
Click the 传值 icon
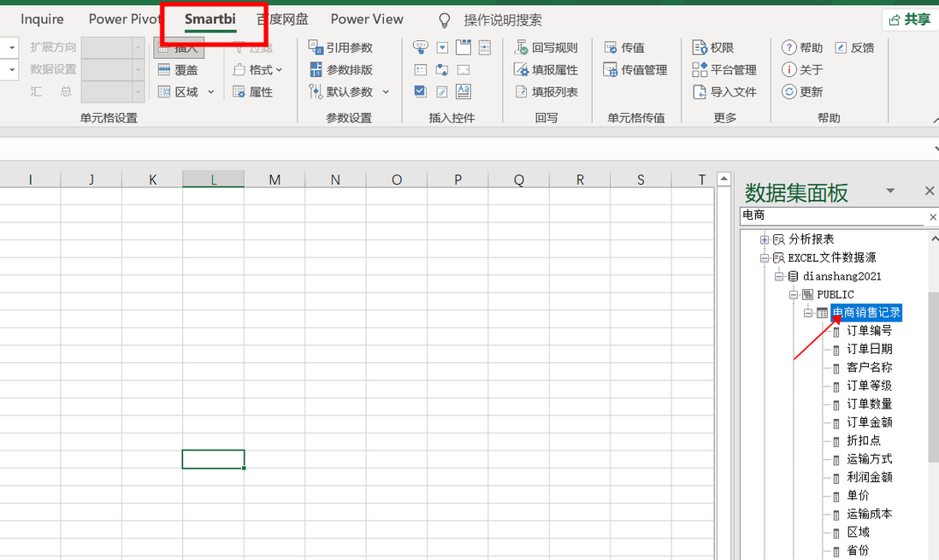(611, 47)
